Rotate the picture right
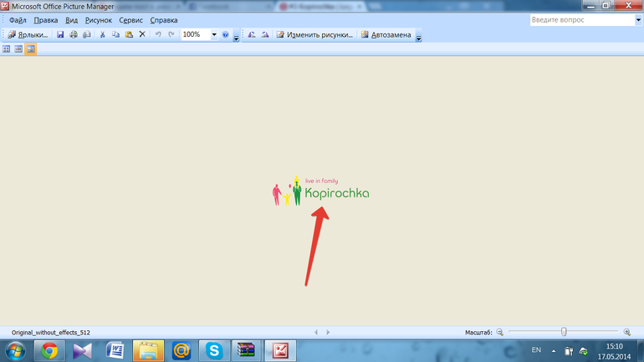 point(265,35)
